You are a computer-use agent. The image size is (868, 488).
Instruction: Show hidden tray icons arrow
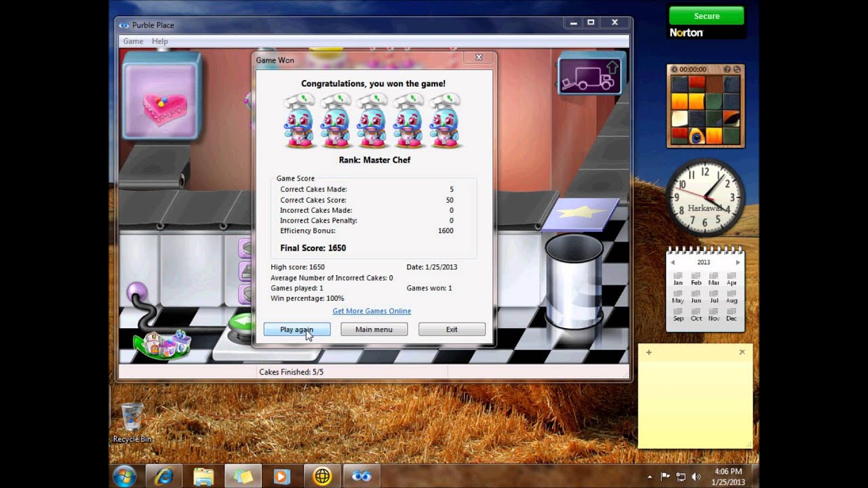[650, 476]
